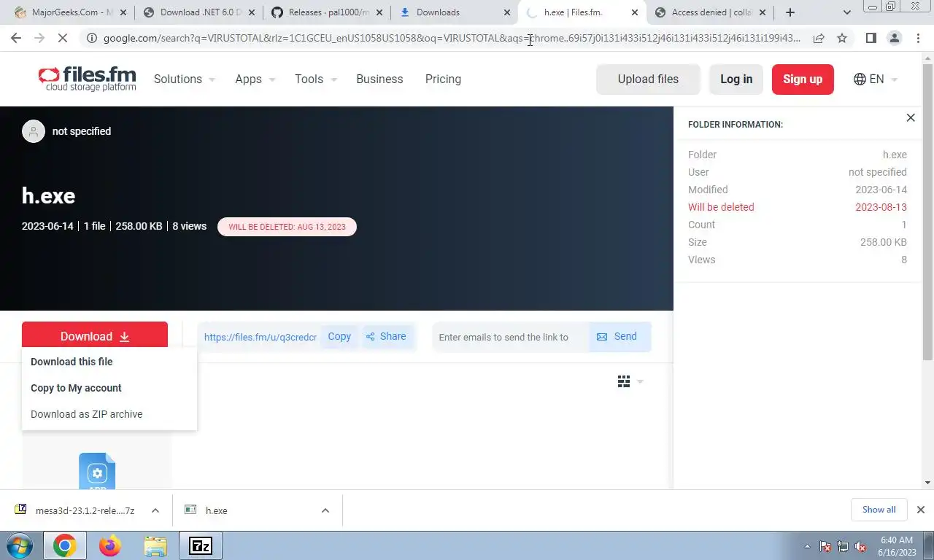
Task: Choose 'Download as ZIP archive' option
Action: [x=87, y=414]
